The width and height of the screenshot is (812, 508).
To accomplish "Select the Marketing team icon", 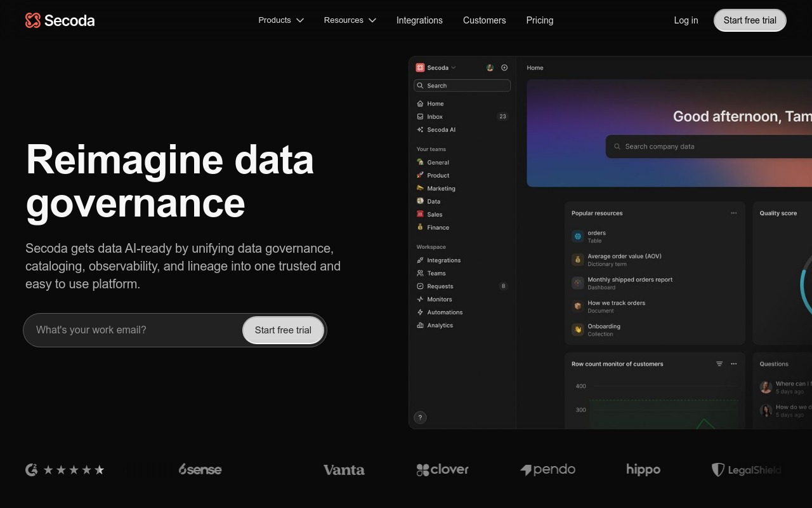I will click(420, 189).
